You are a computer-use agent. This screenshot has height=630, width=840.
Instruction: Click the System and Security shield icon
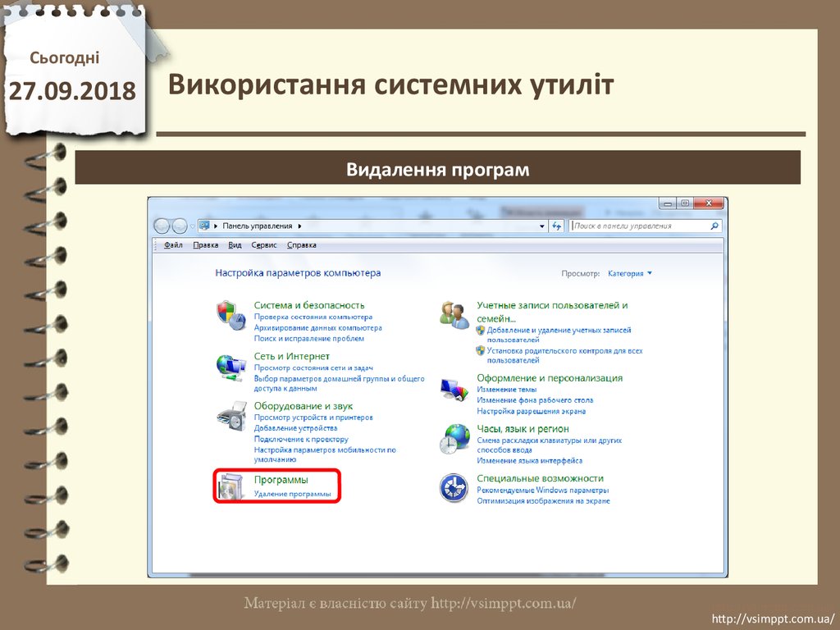tap(231, 315)
